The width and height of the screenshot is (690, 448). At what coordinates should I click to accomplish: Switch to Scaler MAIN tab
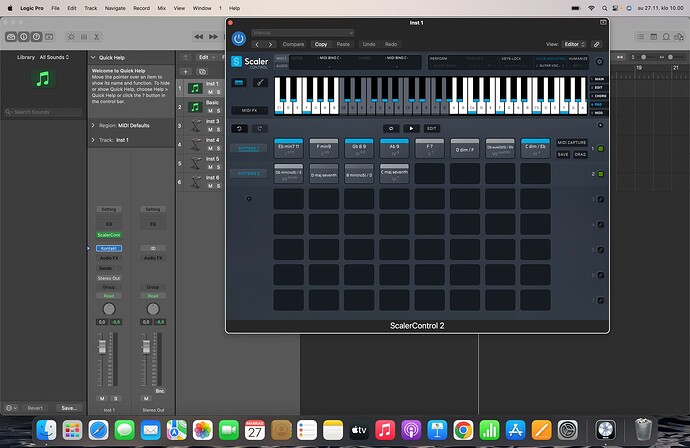pos(599,79)
